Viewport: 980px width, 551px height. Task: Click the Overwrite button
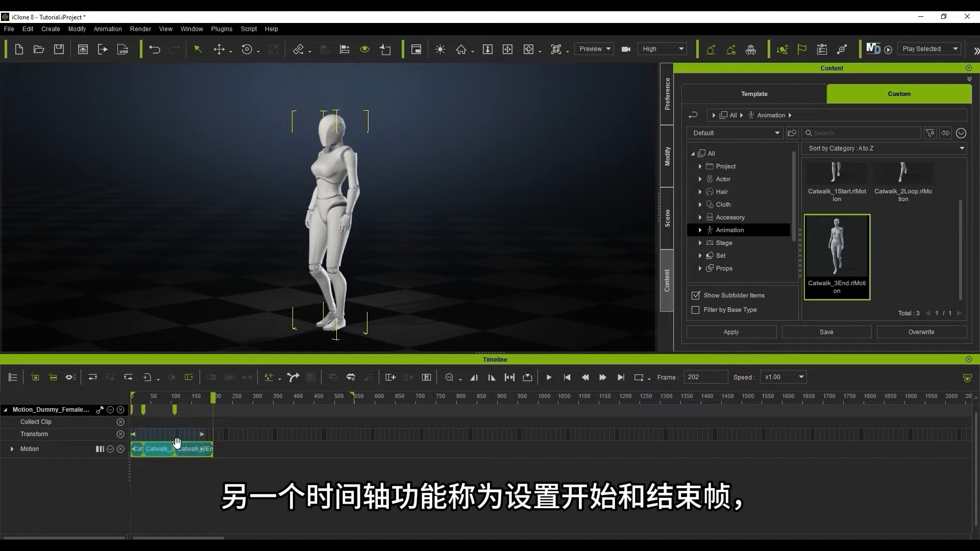click(921, 332)
